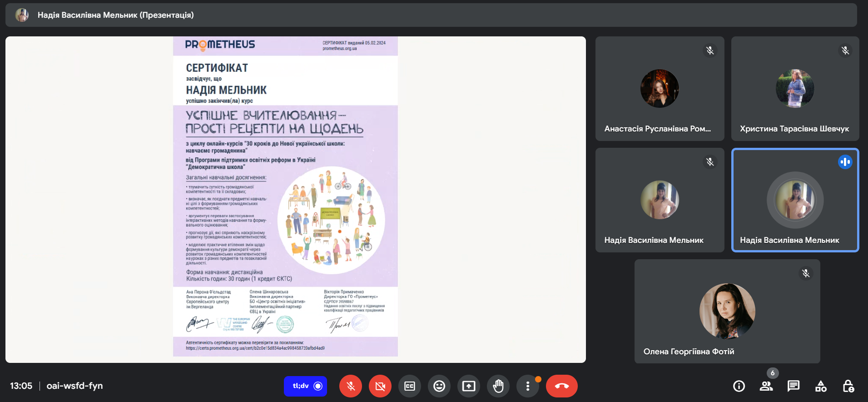This screenshot has height=402, width=868.
Task: Click the presented Prometheus certificate
Action: (x=285, y=196)
